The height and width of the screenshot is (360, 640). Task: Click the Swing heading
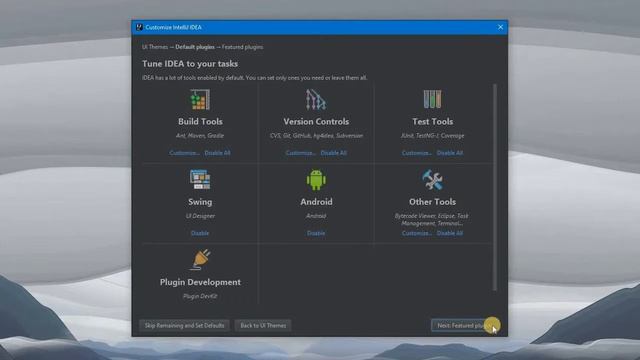click(x=200, y=202)
